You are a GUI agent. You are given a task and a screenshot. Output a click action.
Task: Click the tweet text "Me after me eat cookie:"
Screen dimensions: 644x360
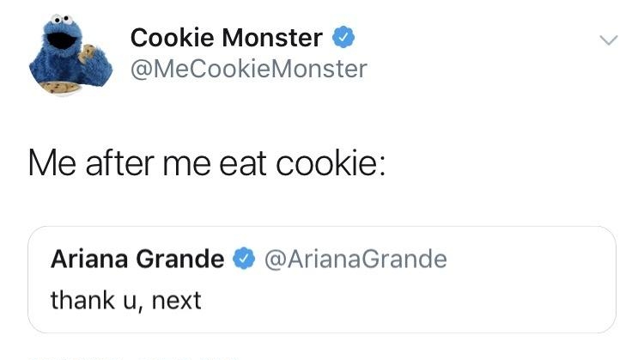click(x=206, y=162)
